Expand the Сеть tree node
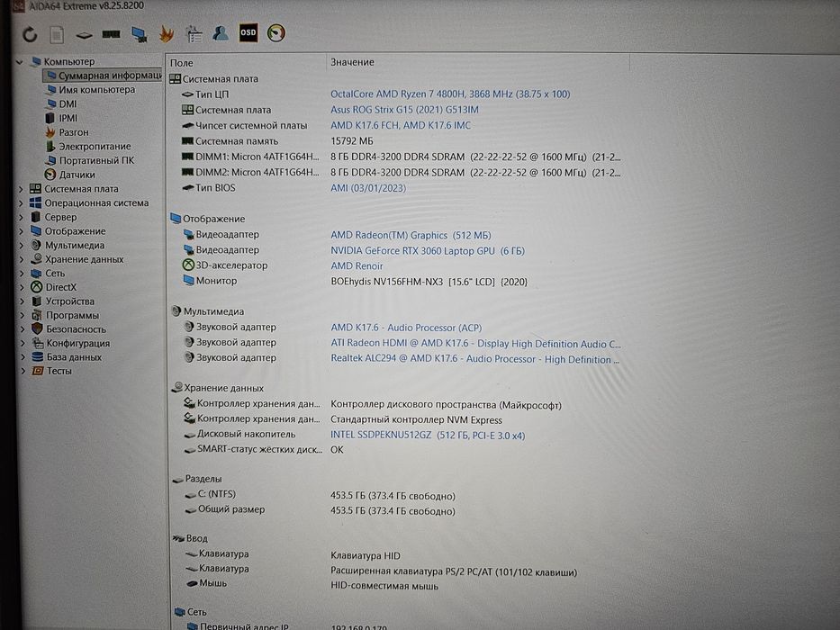The image size is (840, 630). [22, 274]
